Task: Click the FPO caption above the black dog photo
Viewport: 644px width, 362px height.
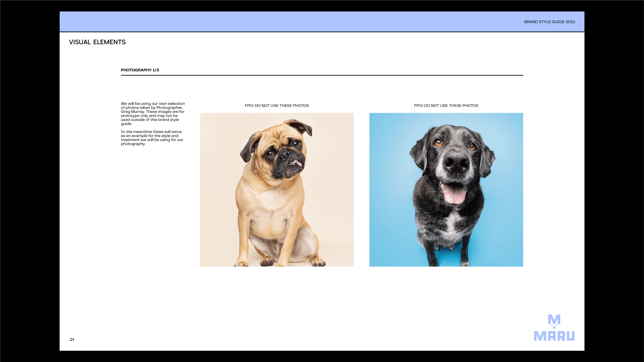Action: (446, 106)
